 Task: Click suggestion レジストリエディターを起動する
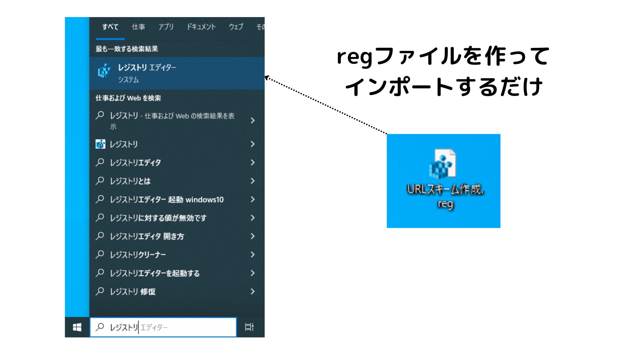coord(155,273)
